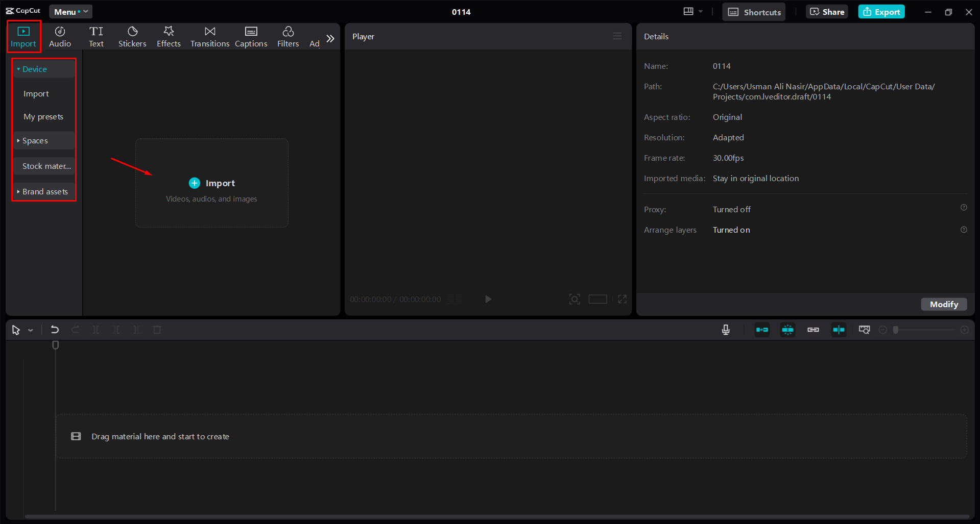Click the Proxy 'Turned off' value
980x524 pixels.
point(732,210)
